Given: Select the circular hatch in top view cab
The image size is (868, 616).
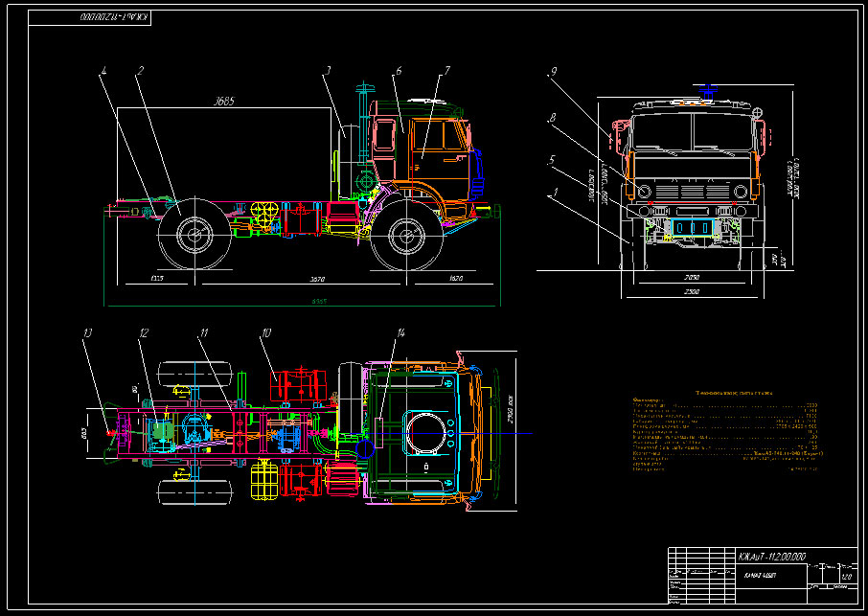Looking at the screenshot, I should 425,433.
